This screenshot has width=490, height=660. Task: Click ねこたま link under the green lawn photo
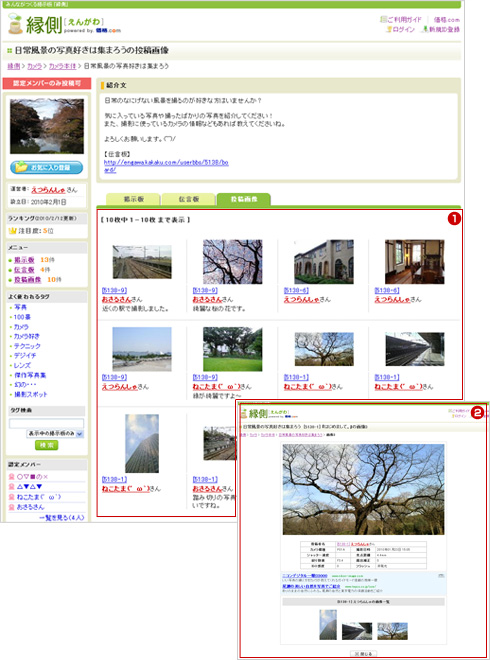coord(216,386)
